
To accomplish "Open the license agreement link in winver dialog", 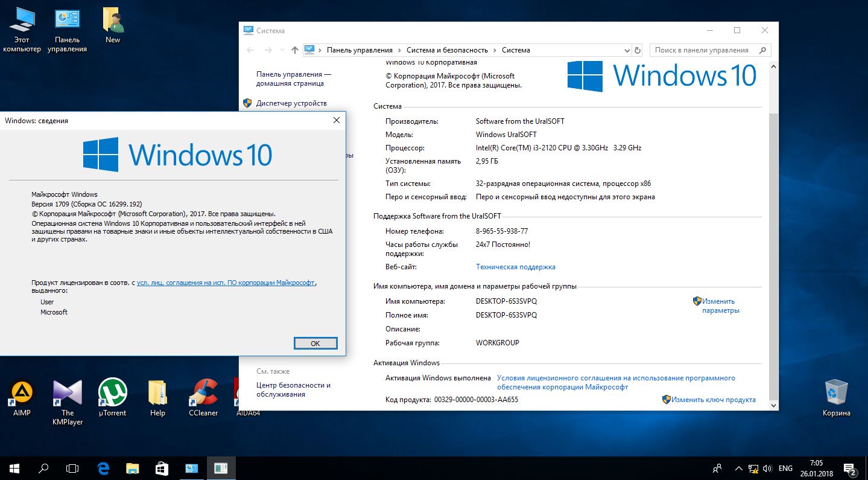I will click(226, 283).
